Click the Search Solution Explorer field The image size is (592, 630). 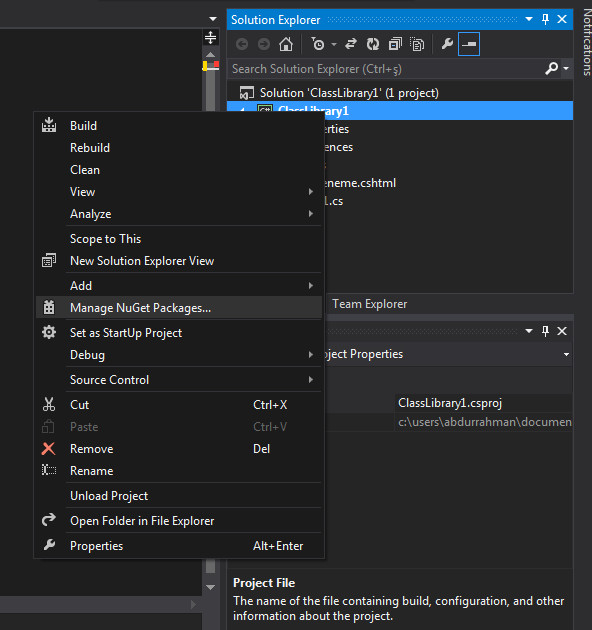pos(386,69)
